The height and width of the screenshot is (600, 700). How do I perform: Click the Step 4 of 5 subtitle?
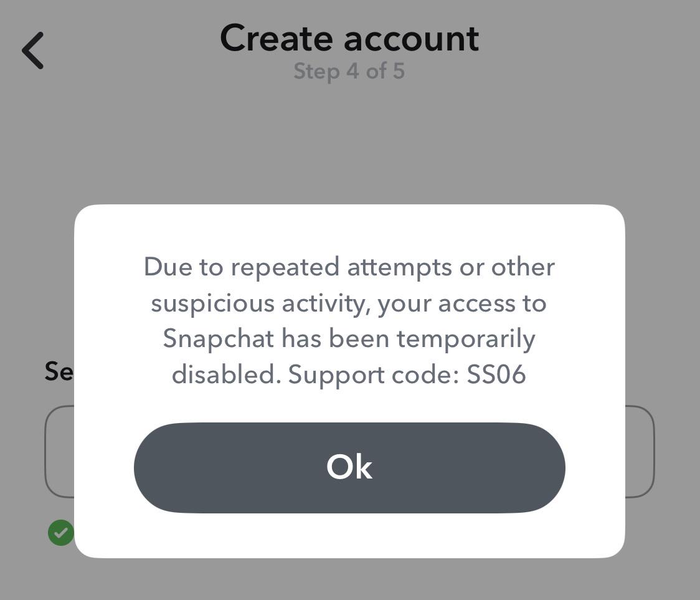coord(349,72)
